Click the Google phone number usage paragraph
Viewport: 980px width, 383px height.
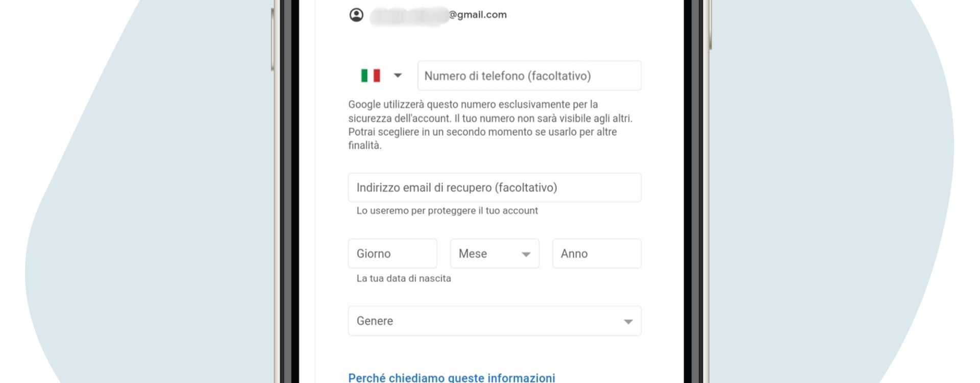click(x=491, y=125)
